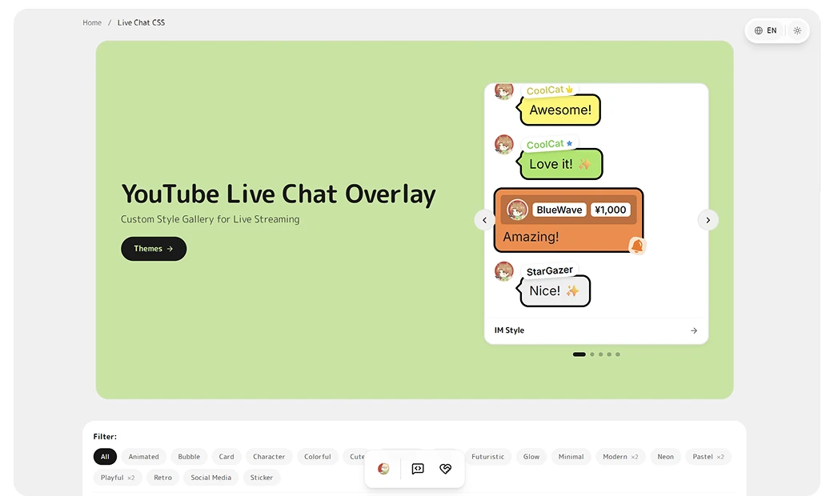Viewport: 834px width, 504px height.
Task: Filter by Futuristic tag
Action: (x=487, y=457)
